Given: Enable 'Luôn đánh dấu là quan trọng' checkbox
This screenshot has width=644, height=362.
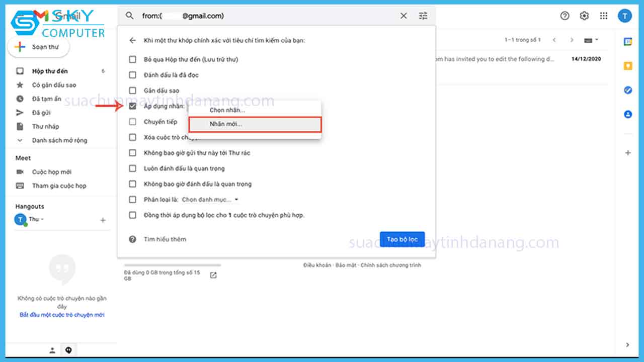Looking at the screenshot, I should (132, 168).
